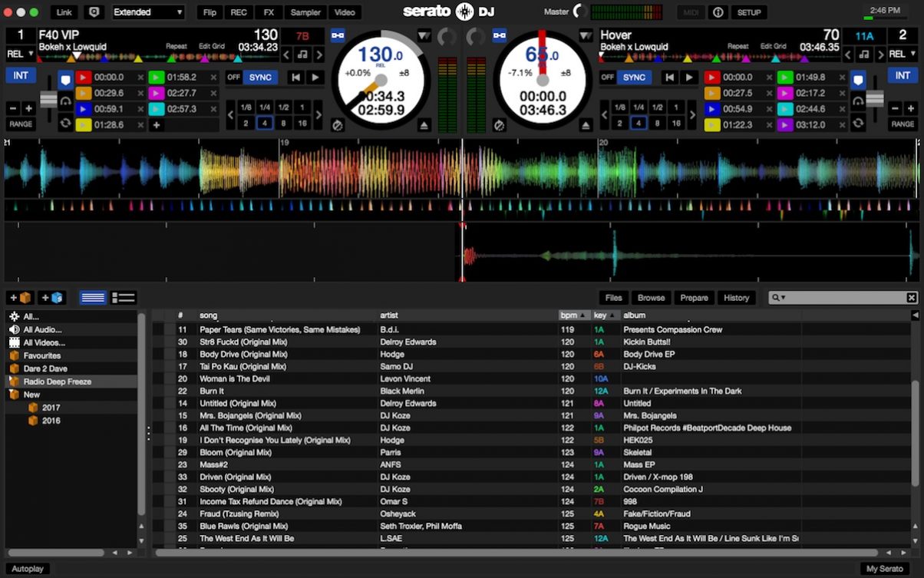Viewport: 924px width, 578px height.
Task: Click the Video panel icon
Action: pyautogui.click(x=345, y=12)
